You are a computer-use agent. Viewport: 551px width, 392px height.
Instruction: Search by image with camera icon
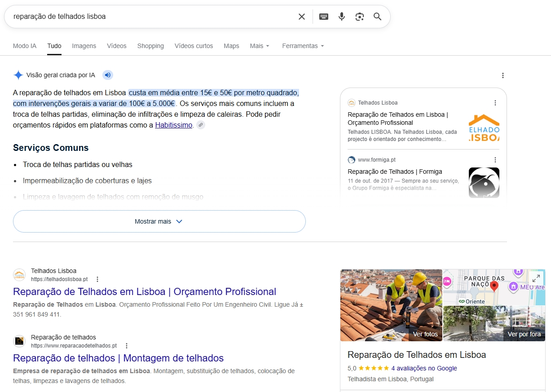click(x=359, y=17)
